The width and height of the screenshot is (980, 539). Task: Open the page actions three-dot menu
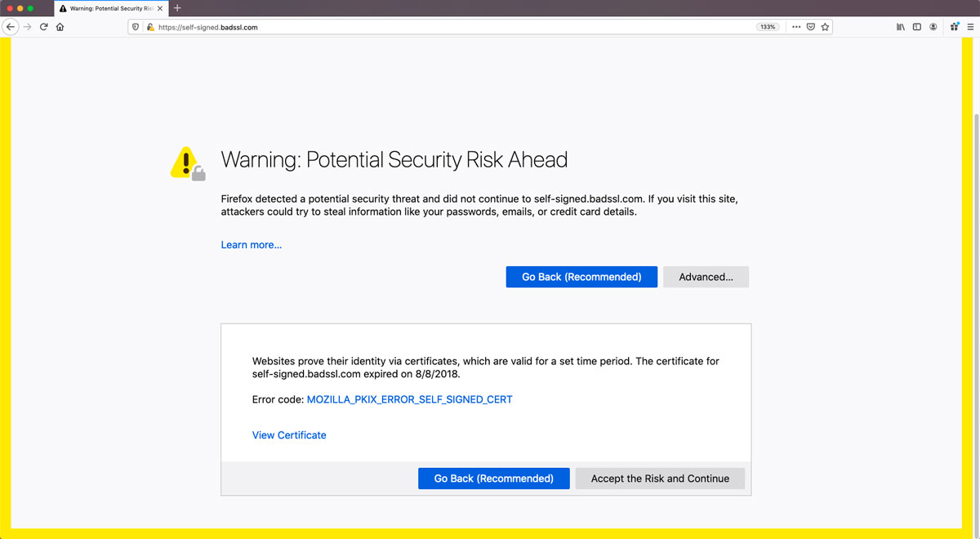pyautogui.click(x=796, y=27)
